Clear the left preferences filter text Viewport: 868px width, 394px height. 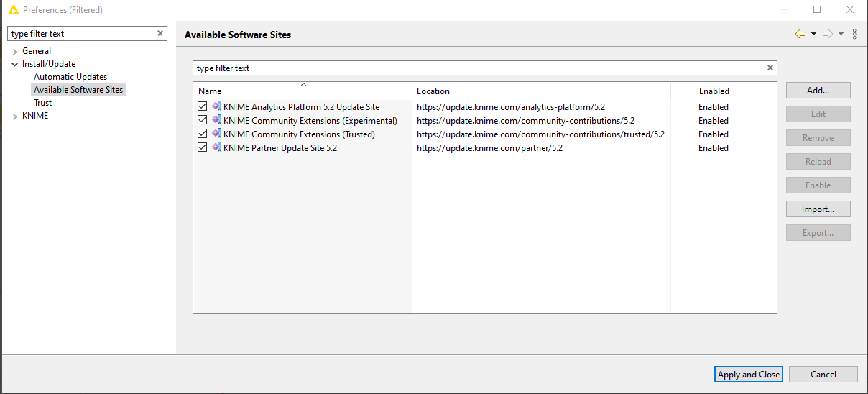pyautogui.click(x=160, y=33)
